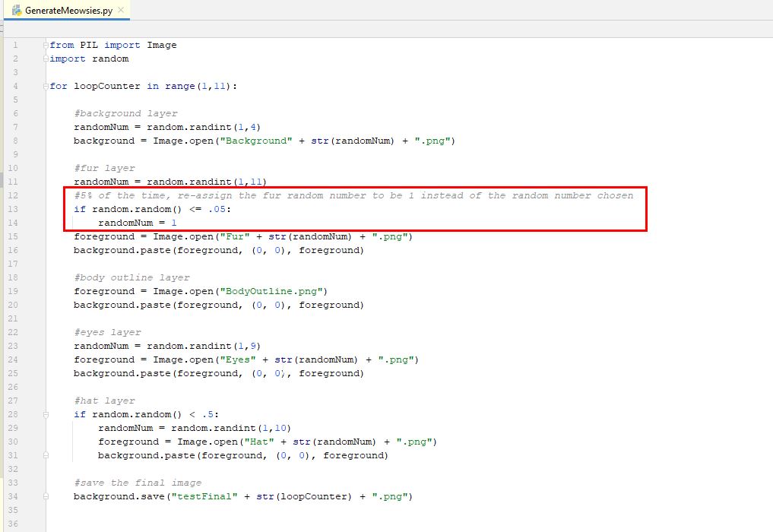
Task: Select the GenerateMeowsies.py tab
Action: pos(67,10)
